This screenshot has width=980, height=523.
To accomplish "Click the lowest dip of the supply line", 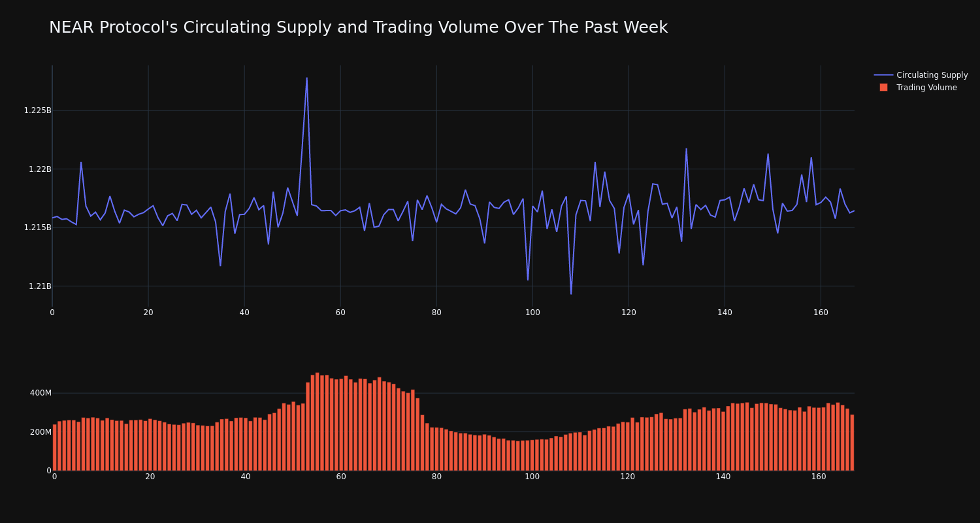I will (571, 294).
